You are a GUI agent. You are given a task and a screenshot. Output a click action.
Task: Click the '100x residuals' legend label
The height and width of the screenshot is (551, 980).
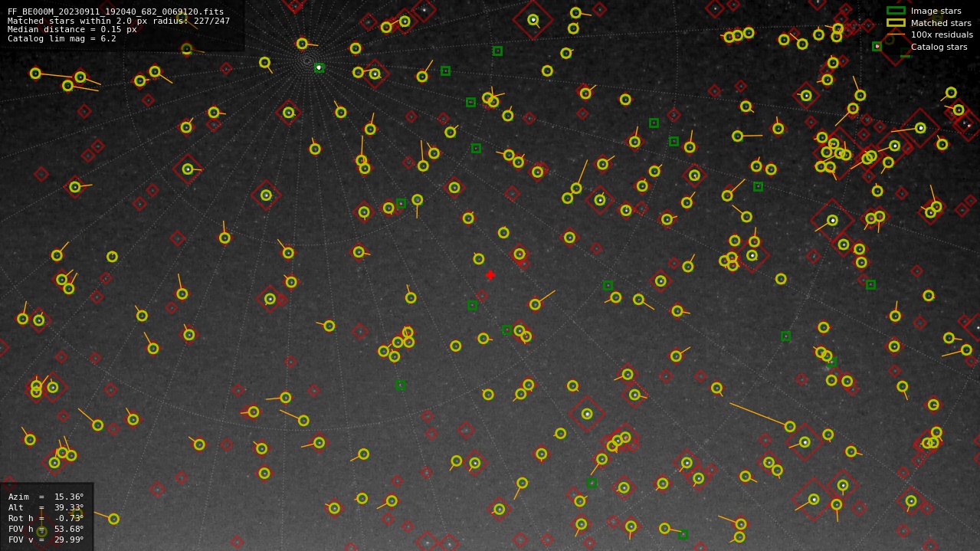[x=942, y=35]
